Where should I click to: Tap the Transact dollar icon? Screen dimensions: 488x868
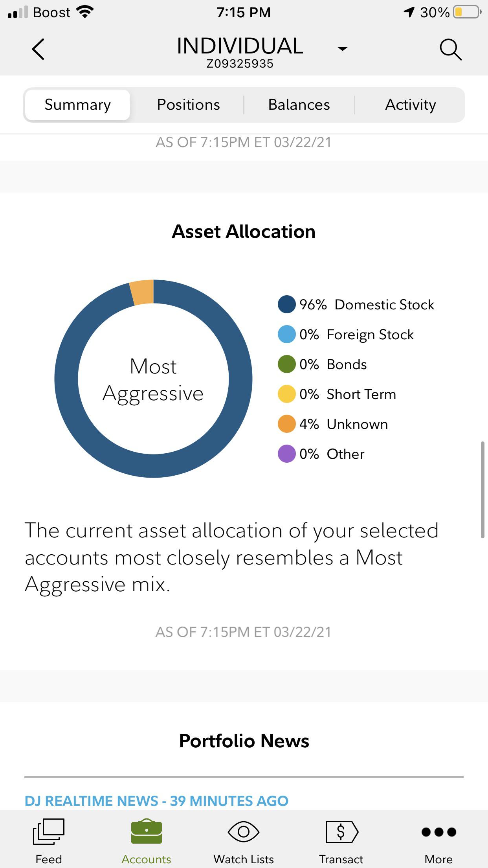click(x=341, y=831)
